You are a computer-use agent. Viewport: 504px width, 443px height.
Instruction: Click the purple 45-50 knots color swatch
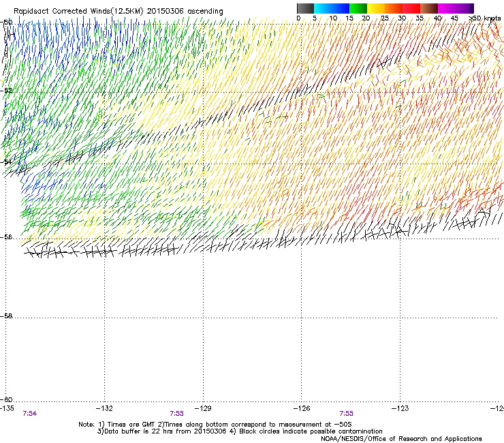pyautogui.click(x=464, y=8)
